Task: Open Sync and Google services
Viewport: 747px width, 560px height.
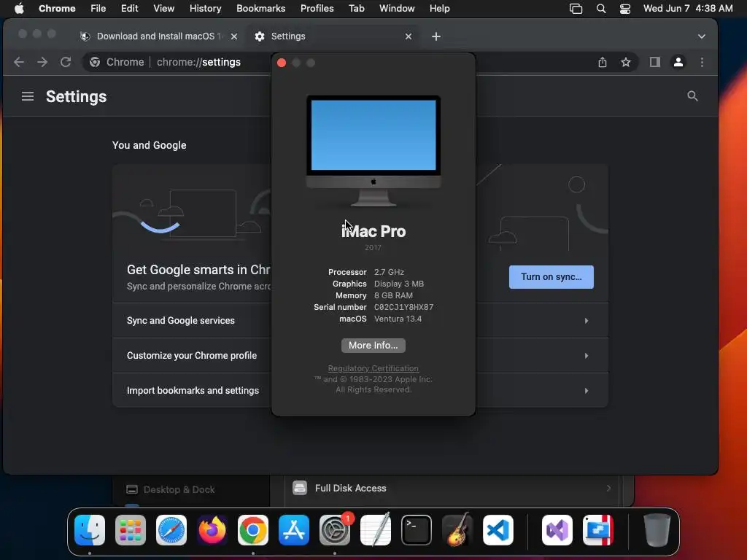Action: coord(360,321)
